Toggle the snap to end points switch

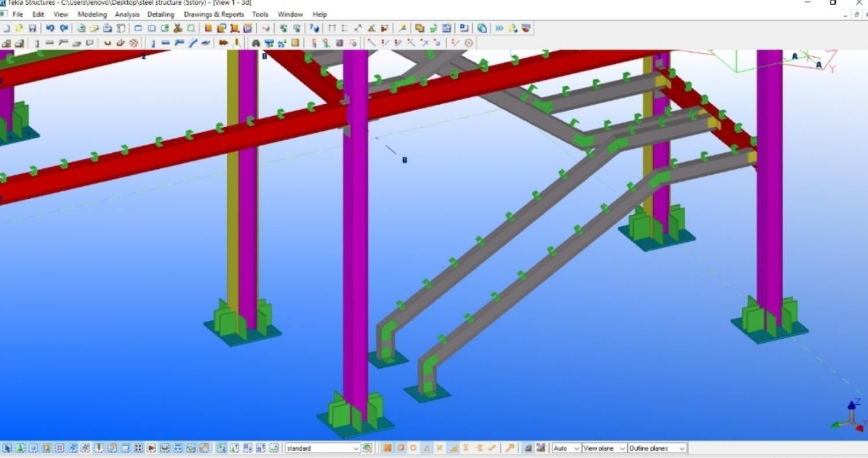(x=387, y=448)
